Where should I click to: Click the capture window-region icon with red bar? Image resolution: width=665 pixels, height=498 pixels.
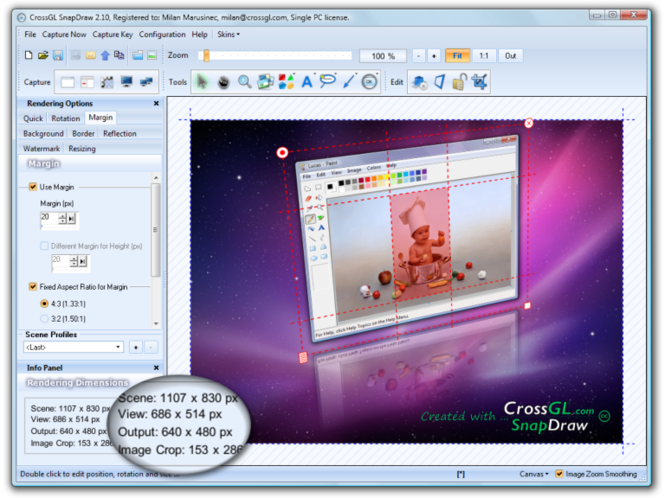(87, 82)
